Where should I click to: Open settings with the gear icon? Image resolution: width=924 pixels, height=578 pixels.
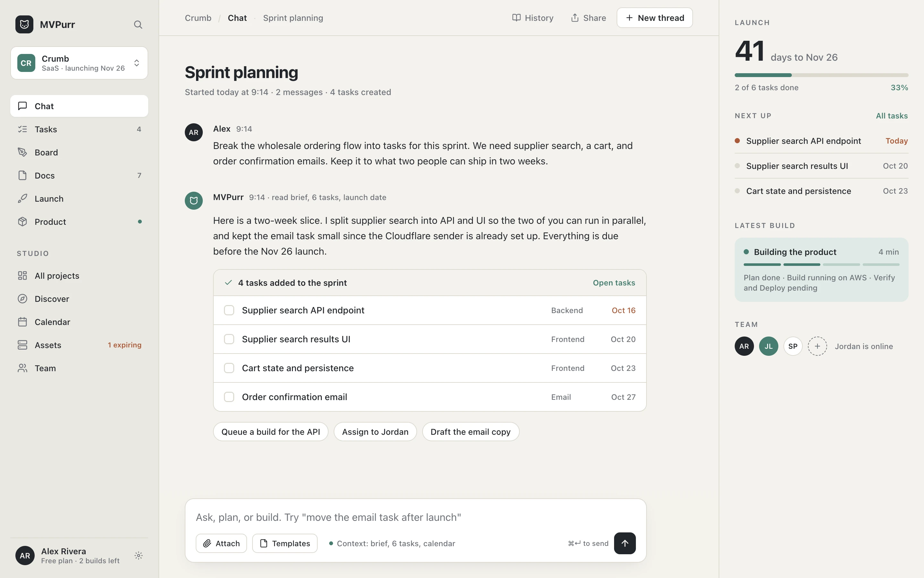click(139, 556)
